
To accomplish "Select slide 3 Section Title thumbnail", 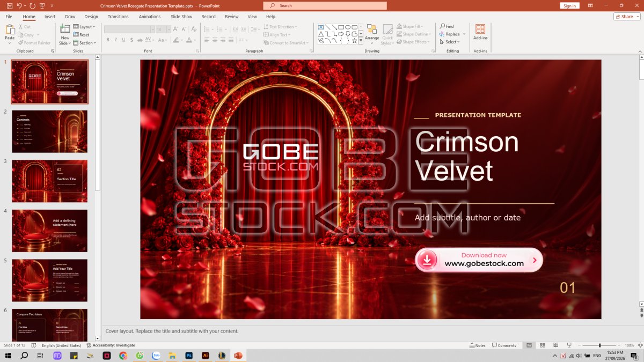I will click(49, 181).
